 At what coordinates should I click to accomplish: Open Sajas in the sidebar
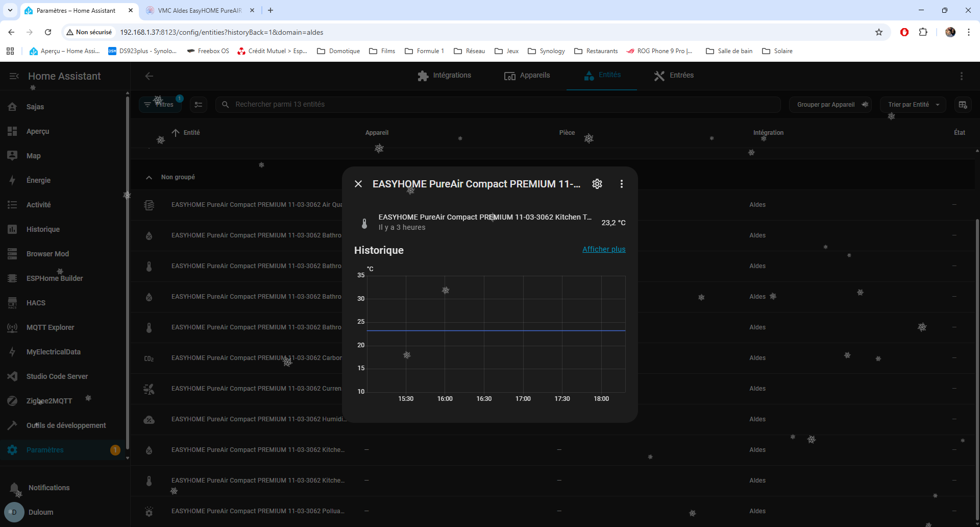63,107
